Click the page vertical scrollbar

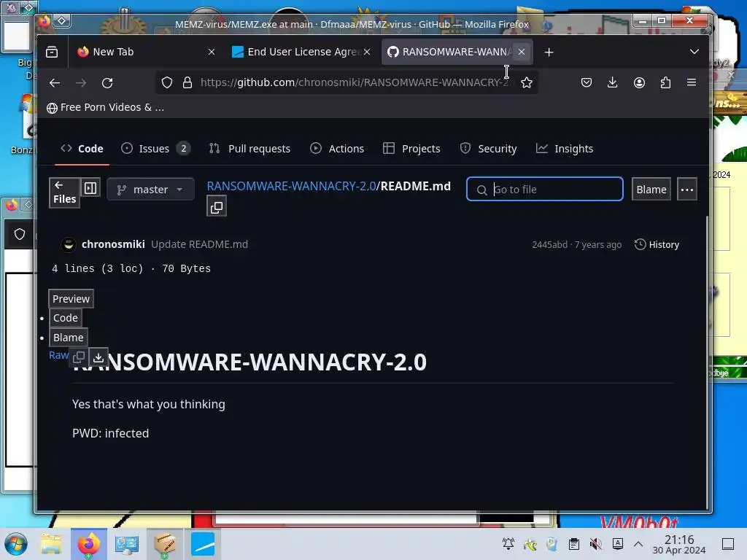click(x=707, y=362)
